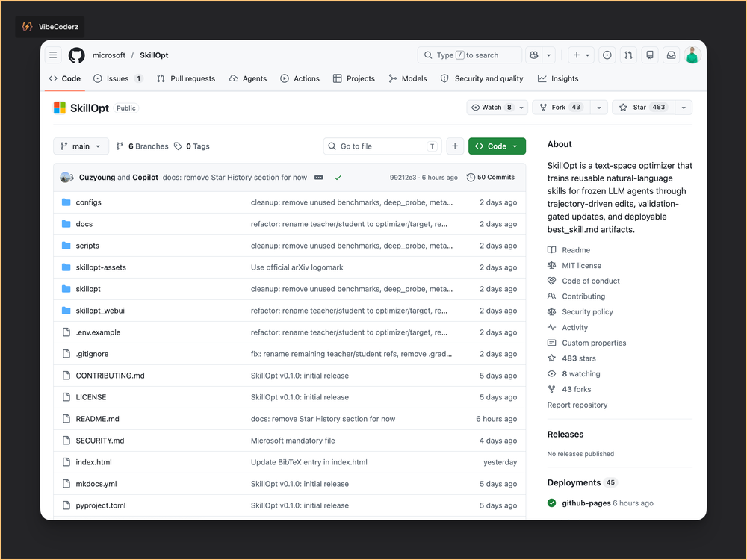Click the add file plus button

click(455, 146)
